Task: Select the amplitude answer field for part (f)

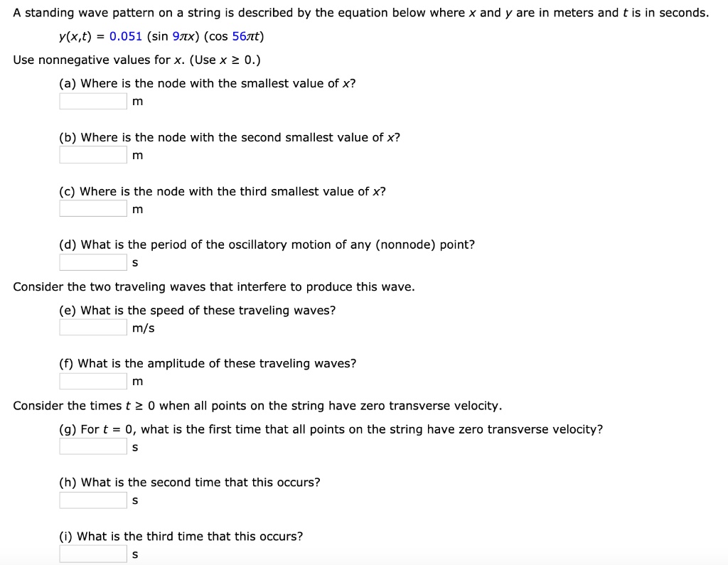Action: click(x=93, y=381)
